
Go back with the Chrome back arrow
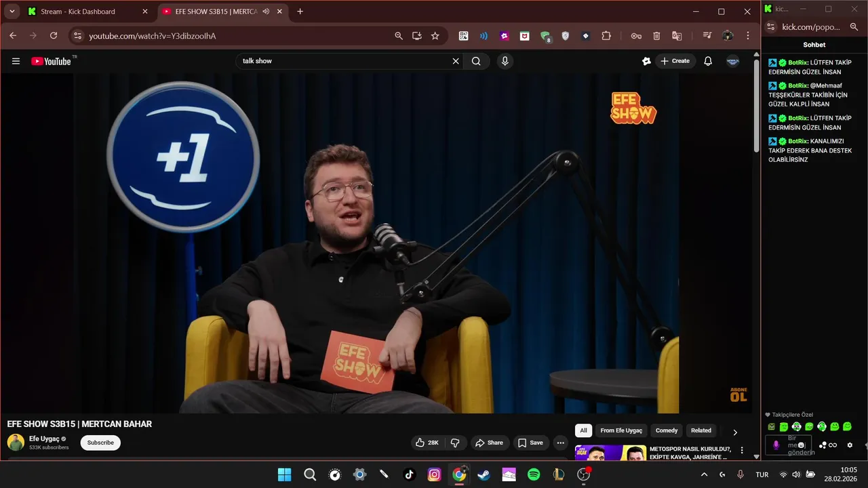pyautogui.click(x=13, y=36)
